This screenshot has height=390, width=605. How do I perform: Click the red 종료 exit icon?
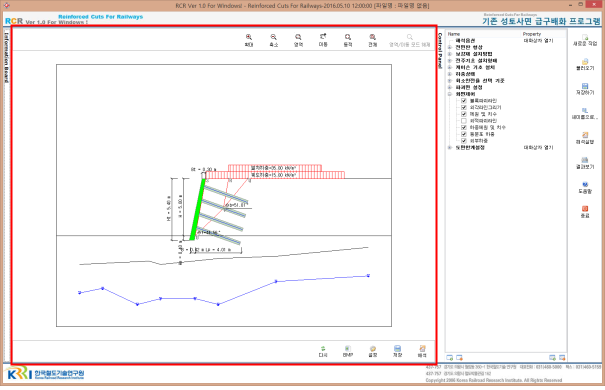[x=585, y=209]
